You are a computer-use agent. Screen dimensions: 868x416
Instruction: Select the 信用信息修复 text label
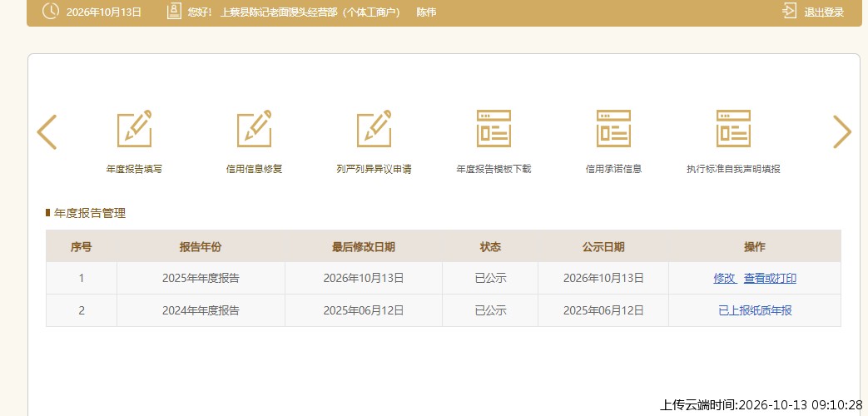(254, 169)
